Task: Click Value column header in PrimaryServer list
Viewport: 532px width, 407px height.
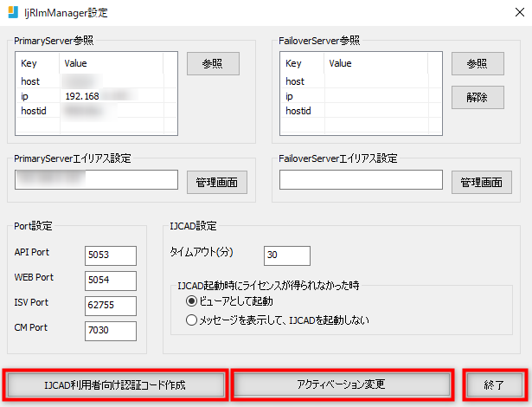Action: coord(112,63)
